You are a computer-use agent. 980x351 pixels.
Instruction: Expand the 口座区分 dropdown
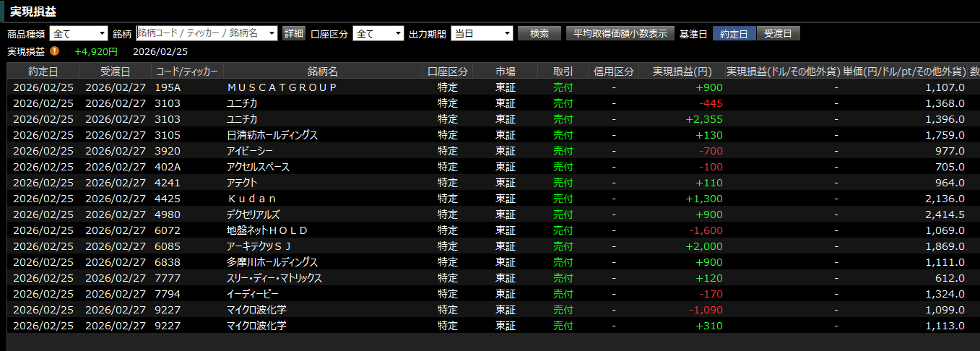point(378,33)
